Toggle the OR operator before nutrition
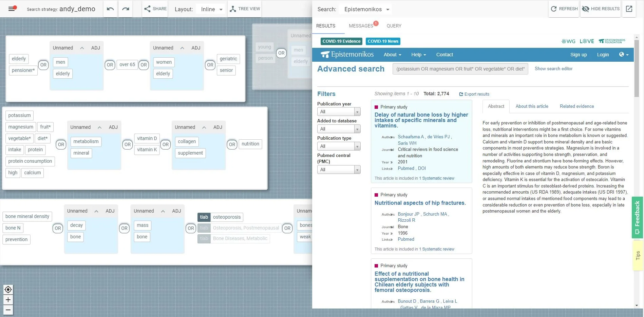The height and width of the screenshot is (317, 644). (232, 144)
